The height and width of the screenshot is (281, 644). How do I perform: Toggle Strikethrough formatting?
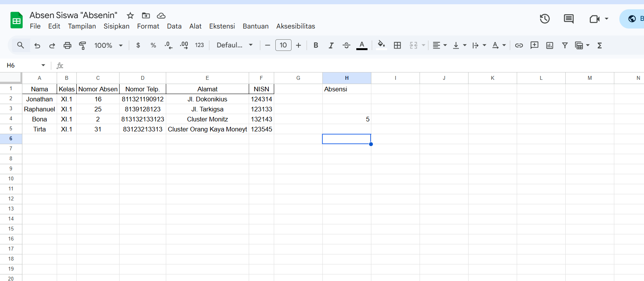(x=346, y=45)
